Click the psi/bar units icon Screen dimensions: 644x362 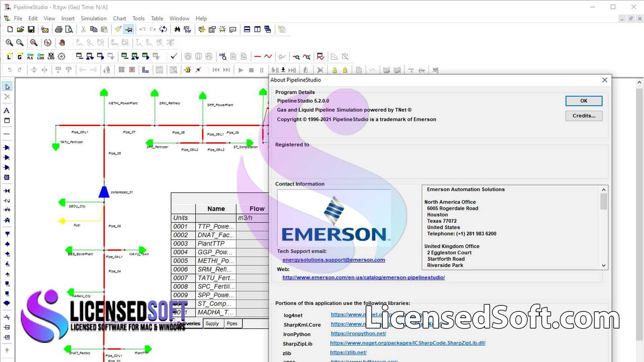click(x=188, y=29)
